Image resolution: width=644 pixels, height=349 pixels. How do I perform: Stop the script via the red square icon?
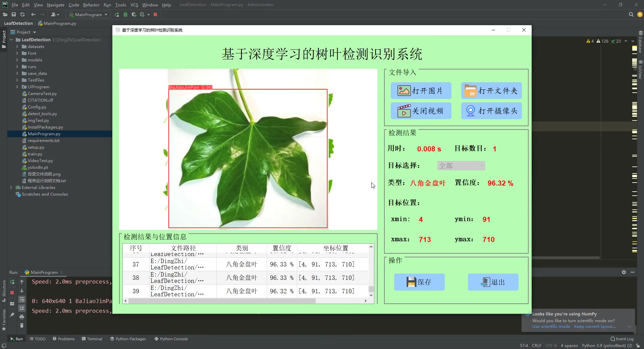[155, 15]
